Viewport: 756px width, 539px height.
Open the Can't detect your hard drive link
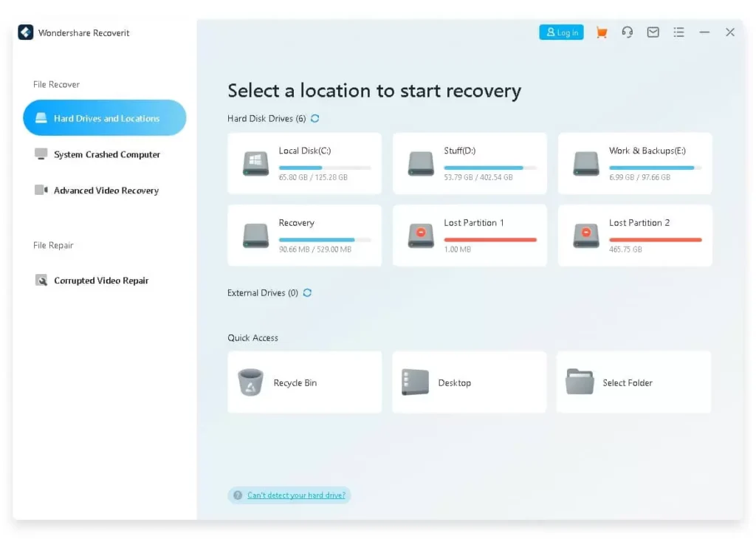click(295, 495)
